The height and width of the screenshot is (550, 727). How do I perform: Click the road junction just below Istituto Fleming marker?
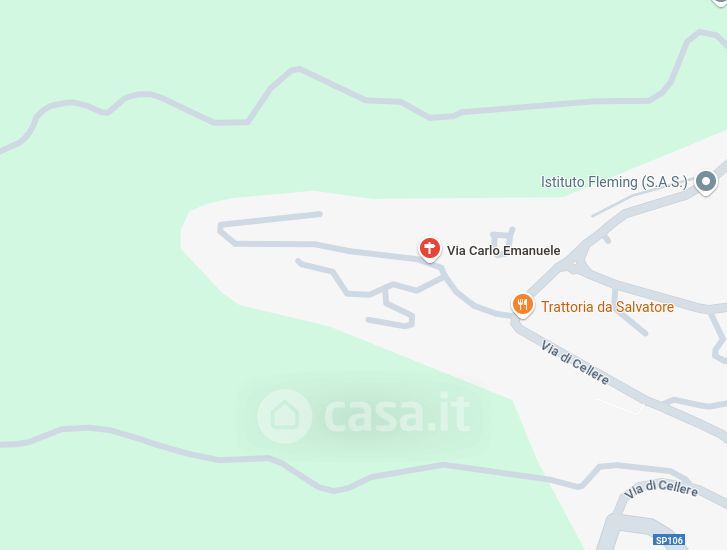(x=575, y=264)
